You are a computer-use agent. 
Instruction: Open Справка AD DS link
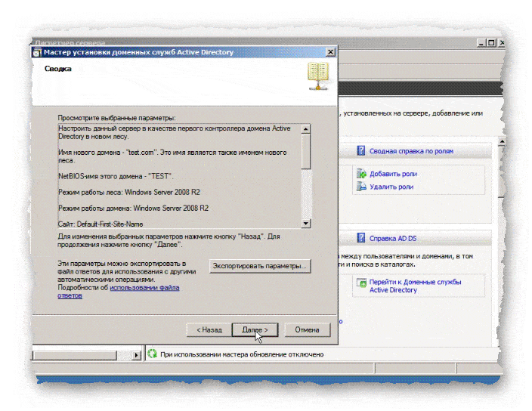pos(393,239)
